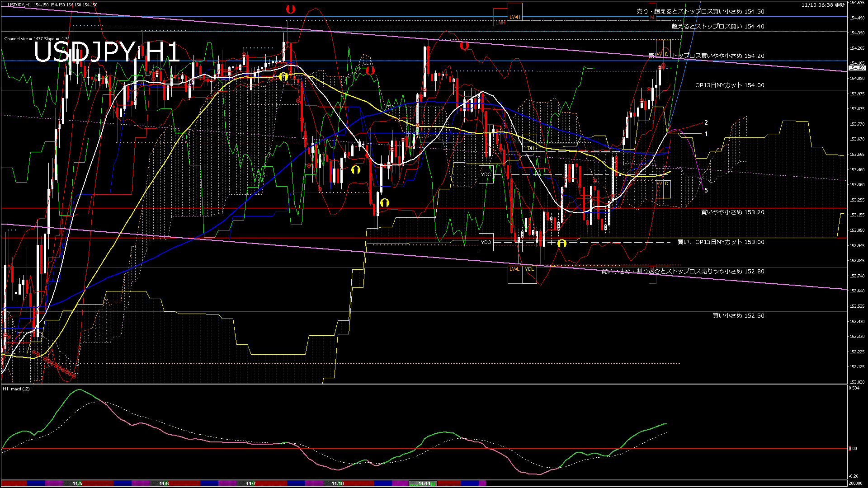868x488 pixels.
Task: Click the large USDJPY H1 title text
Action: pos(107,52)
